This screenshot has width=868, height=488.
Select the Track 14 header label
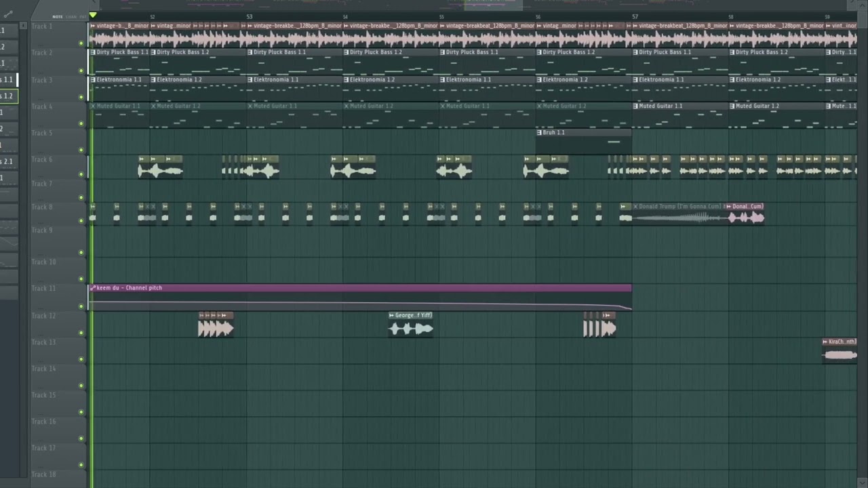(x=43, y=369)
